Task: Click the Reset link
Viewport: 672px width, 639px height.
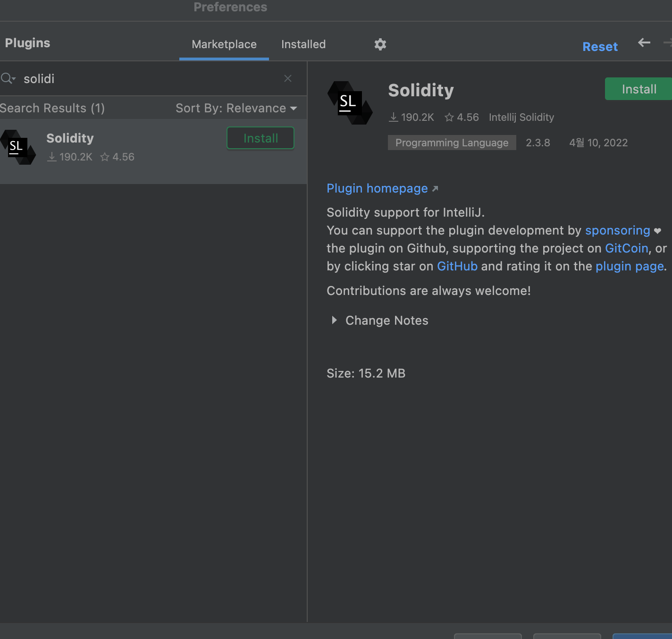Action: pos(600,47)
